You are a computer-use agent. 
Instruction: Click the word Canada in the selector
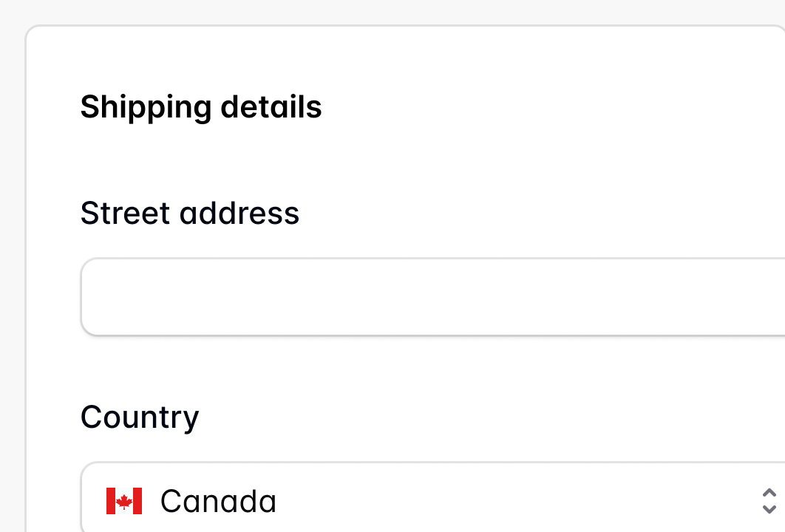pyautogui.click(x=218, y=501)
